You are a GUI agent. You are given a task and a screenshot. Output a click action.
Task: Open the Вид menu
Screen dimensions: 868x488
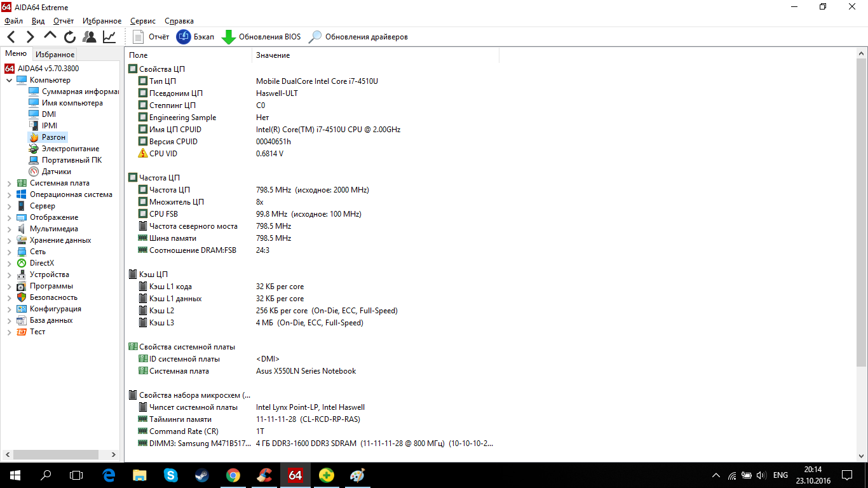pyautogui.click(x=38, y=21)
